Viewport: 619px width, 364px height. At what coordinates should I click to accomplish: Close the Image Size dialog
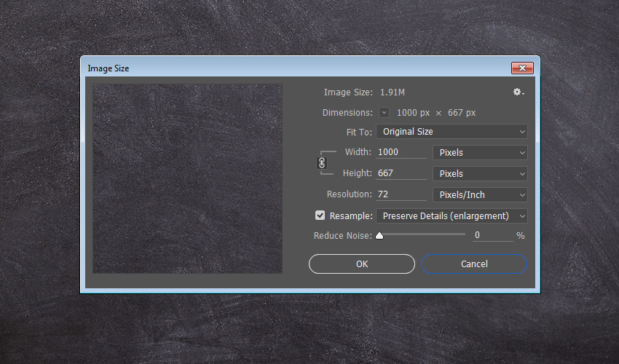(x=522, y=68)
